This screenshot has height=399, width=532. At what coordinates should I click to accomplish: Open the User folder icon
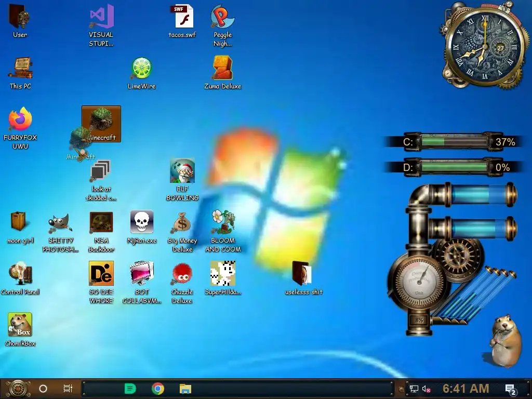point(20,22)
